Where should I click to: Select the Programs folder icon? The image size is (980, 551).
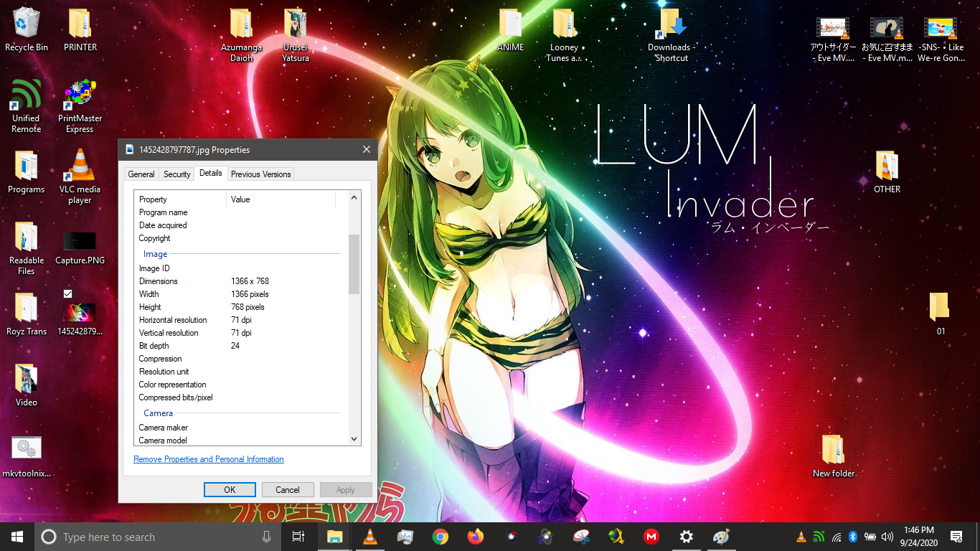27,172
